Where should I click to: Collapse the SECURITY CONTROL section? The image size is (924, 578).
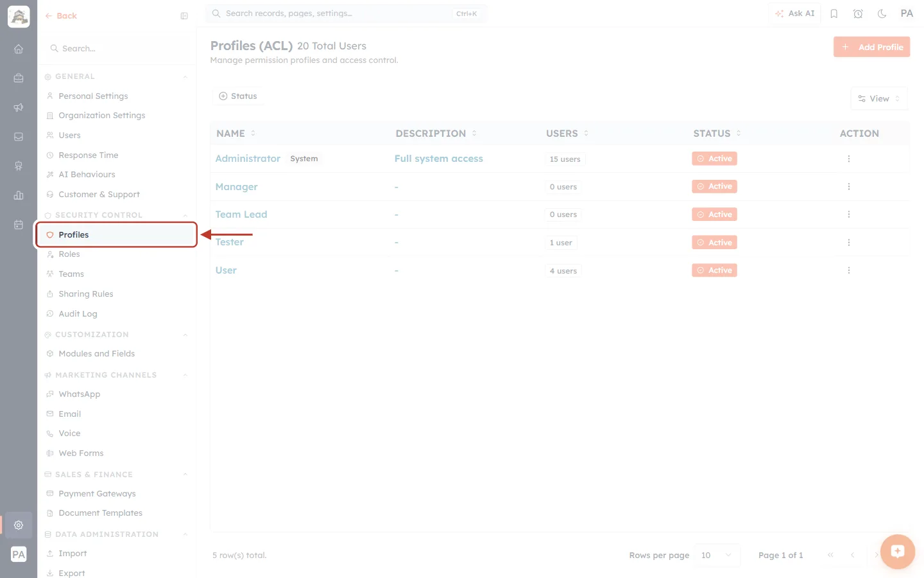click(x=185, y=216)
